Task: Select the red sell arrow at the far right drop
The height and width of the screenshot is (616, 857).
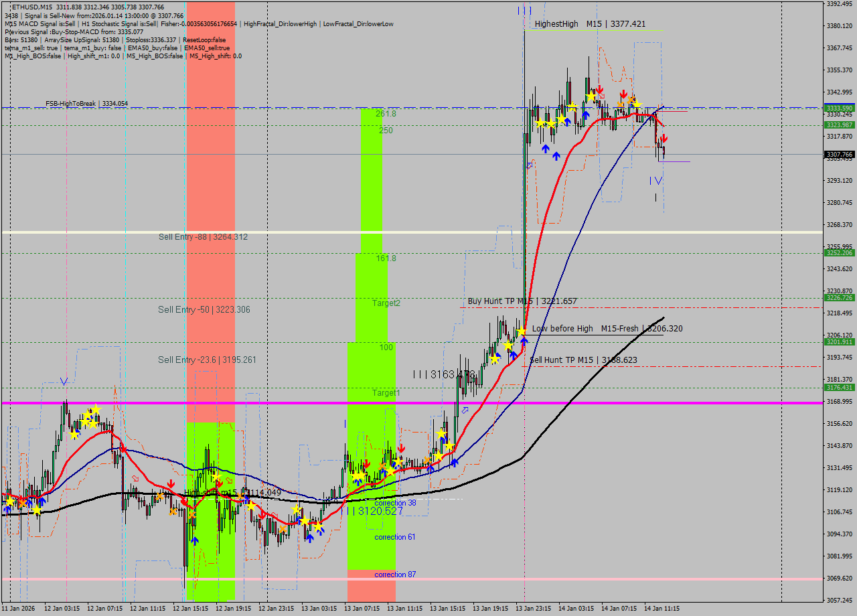Action: [664, 139]
